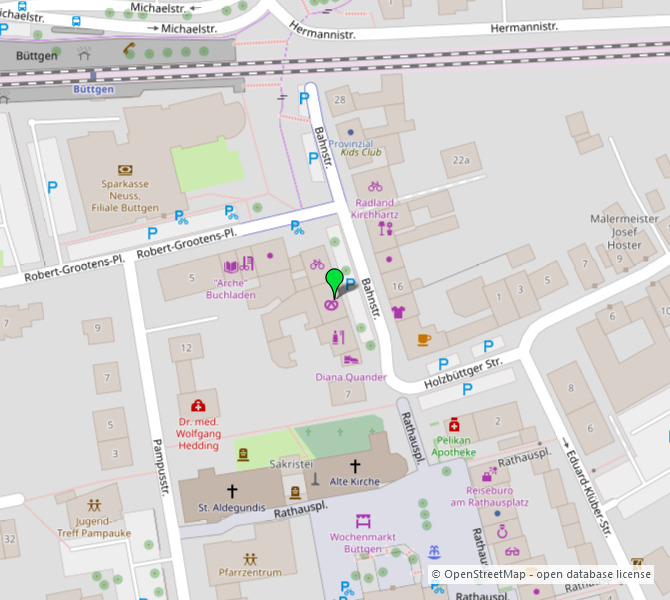Select the Dr. med. Wolfgang Hedding doctor icon
670x600 pixels.
coord(198,406)
